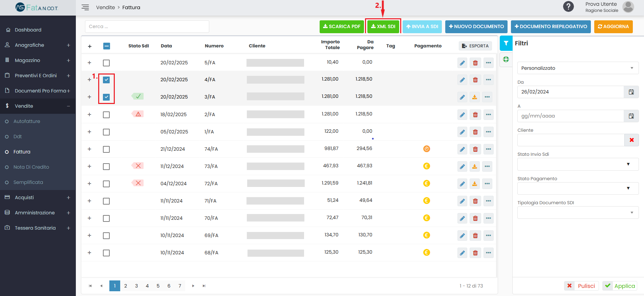Screen dimensions: 644x296
Task: Uncheck the box for invoice 3/FA
Action: (106, 97)
